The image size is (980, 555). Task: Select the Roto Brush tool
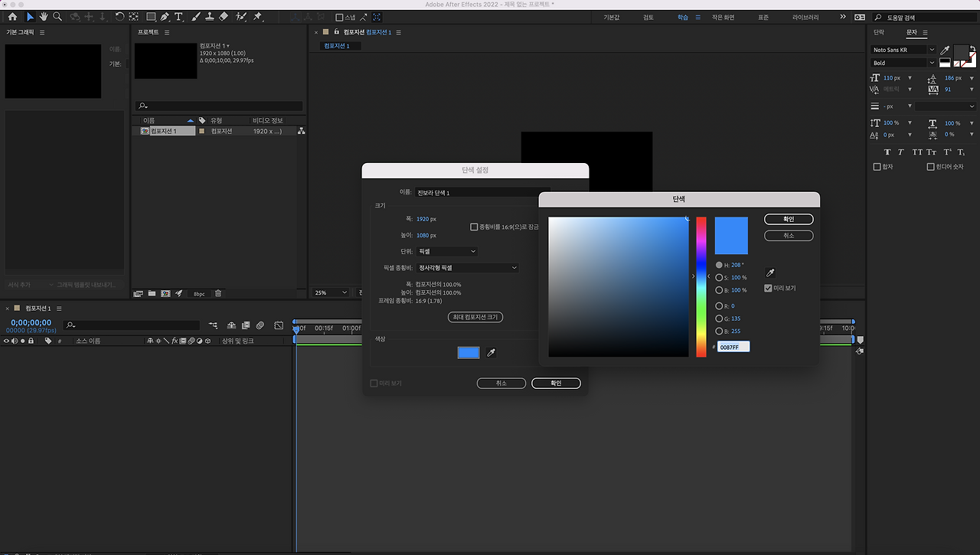pos(241,16)
